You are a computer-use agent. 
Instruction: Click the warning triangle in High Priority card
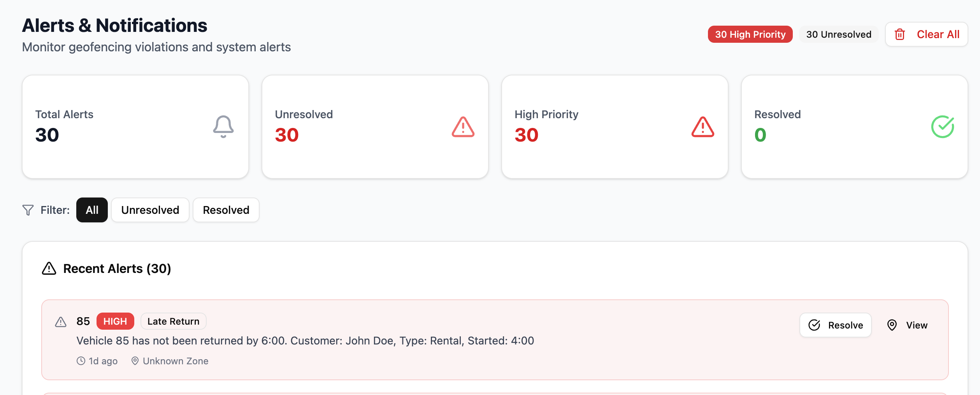[x=703, y=127]
